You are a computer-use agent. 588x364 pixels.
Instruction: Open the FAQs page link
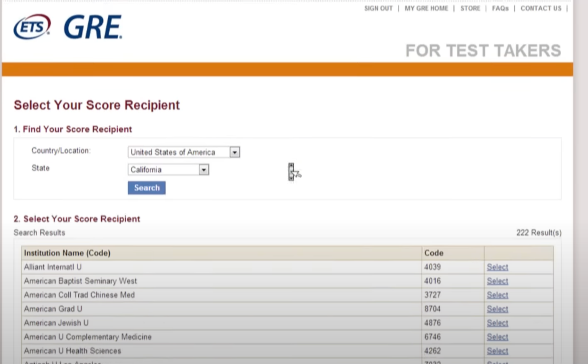point(500,8)
